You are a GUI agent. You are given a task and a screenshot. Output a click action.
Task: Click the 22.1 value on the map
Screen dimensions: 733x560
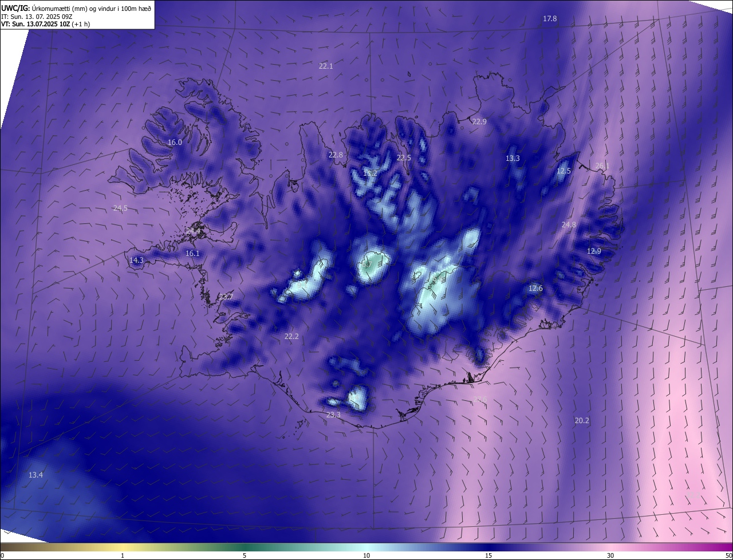(x=326, y=66)
